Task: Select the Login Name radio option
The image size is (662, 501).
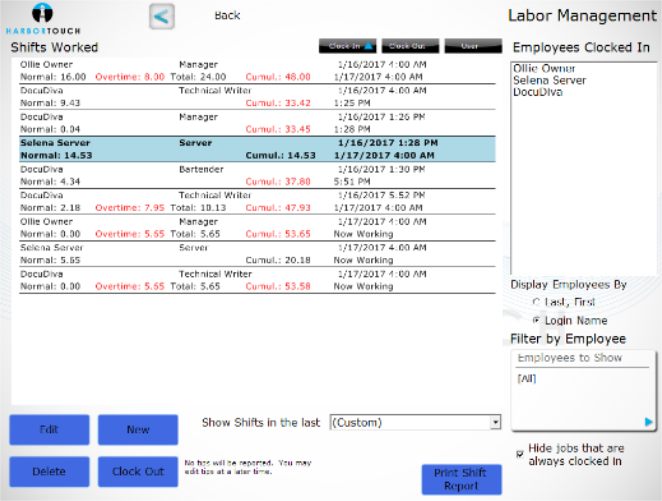Action: coord(537,319)
